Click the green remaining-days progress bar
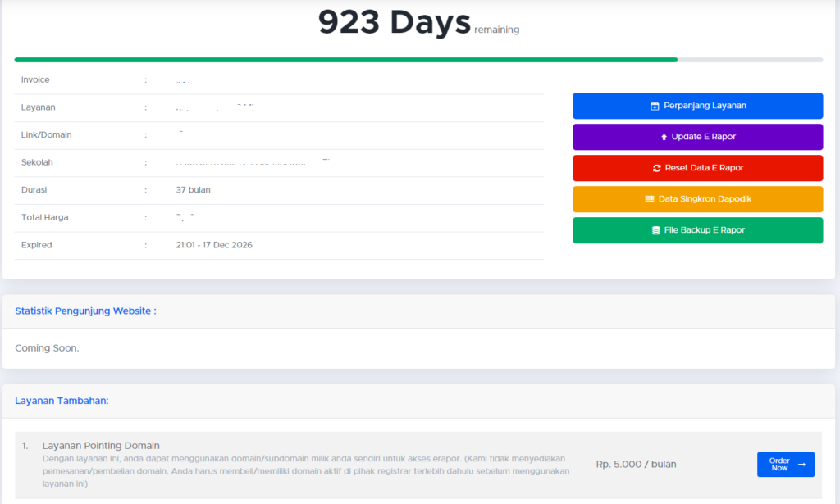 [x=346, y=60]
